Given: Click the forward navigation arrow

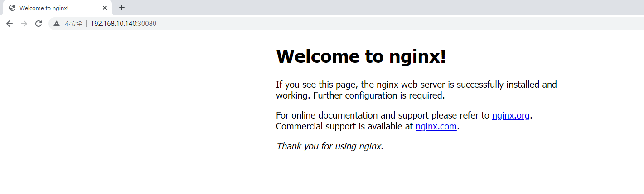Looking at the screenshot, I should 24,24.
